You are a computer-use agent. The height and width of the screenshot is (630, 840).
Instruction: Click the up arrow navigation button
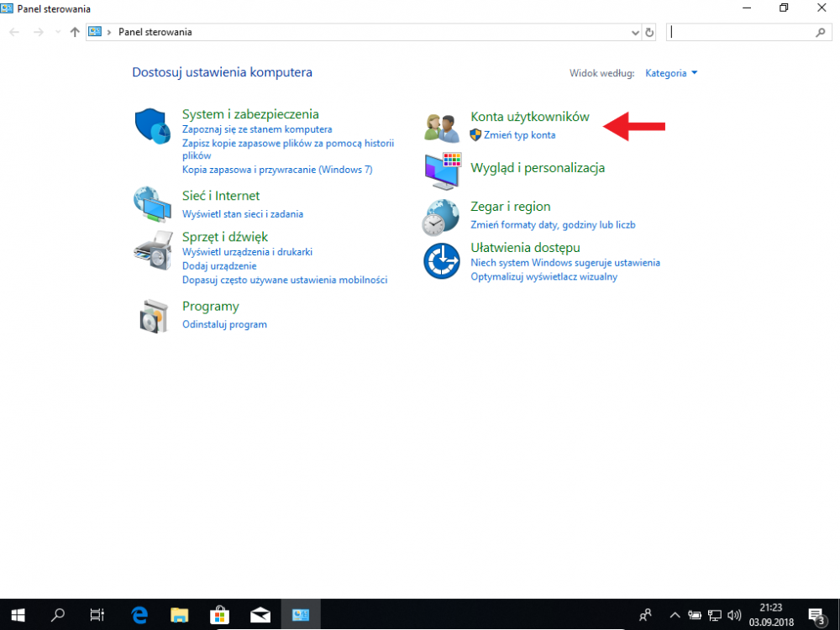coord(75,32)
